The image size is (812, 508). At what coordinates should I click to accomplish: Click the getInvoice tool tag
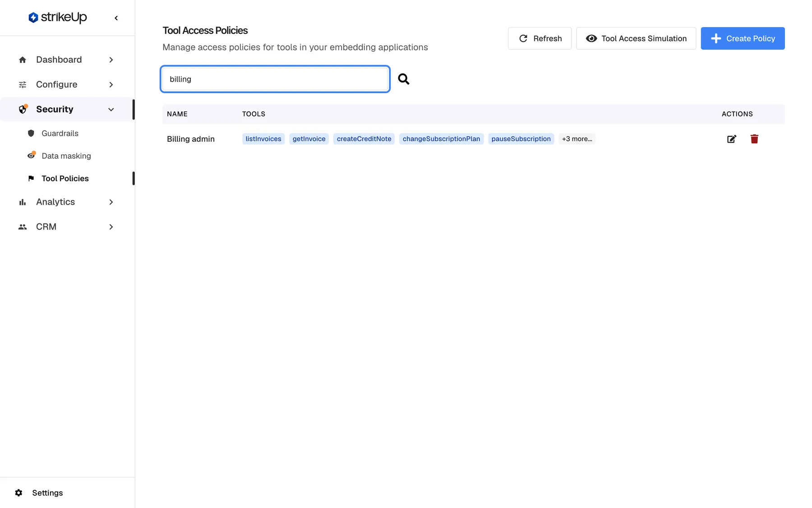coord(309,139)
